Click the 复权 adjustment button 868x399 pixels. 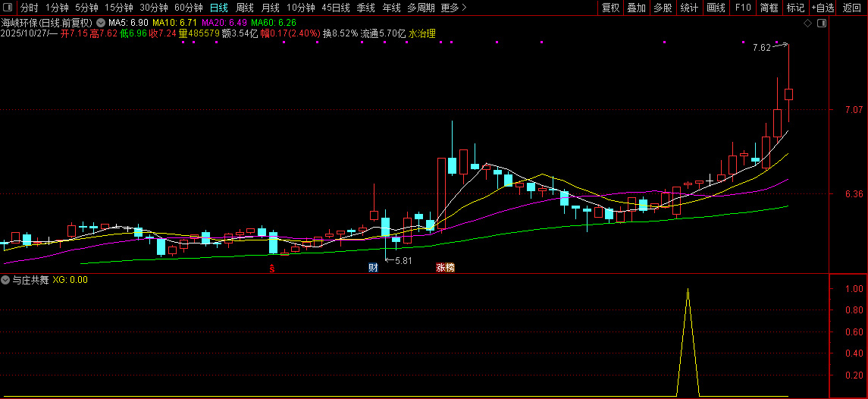coord(610,8)
